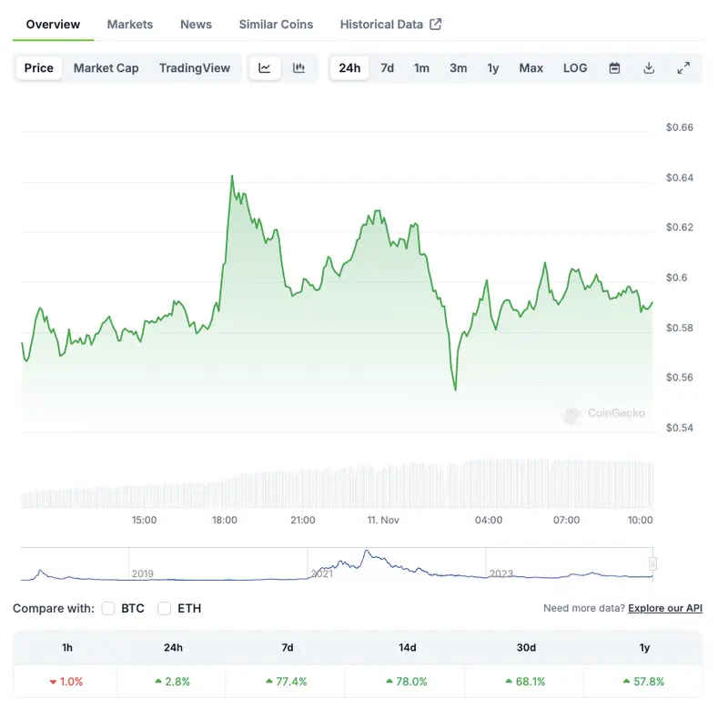Click the $0.66 price axis label
Viewport: 728px width, 709px height.
(680, 127)
